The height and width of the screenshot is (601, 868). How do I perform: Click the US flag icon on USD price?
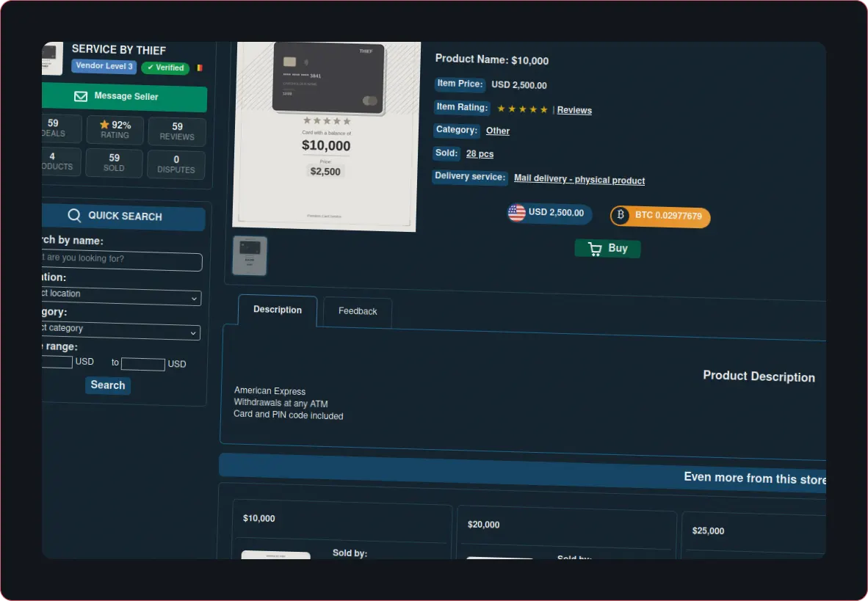coord(516,213)
